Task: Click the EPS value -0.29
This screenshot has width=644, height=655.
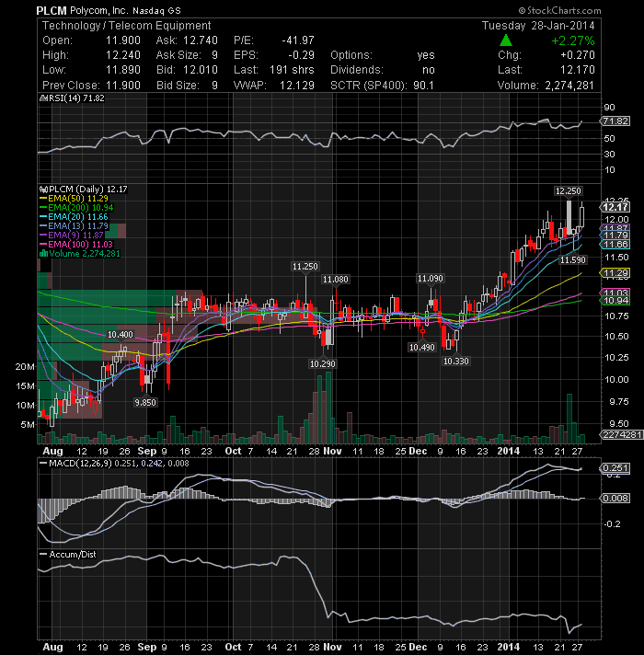Action: [301, 55]
